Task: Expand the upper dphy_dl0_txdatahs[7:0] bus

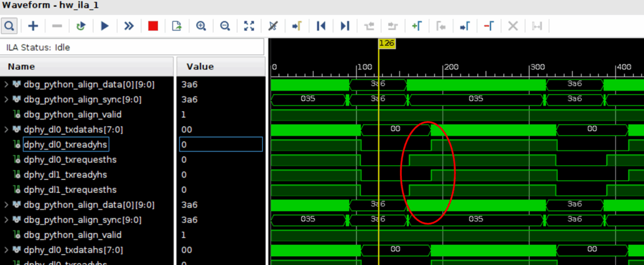Action: (x=6, y=129)
